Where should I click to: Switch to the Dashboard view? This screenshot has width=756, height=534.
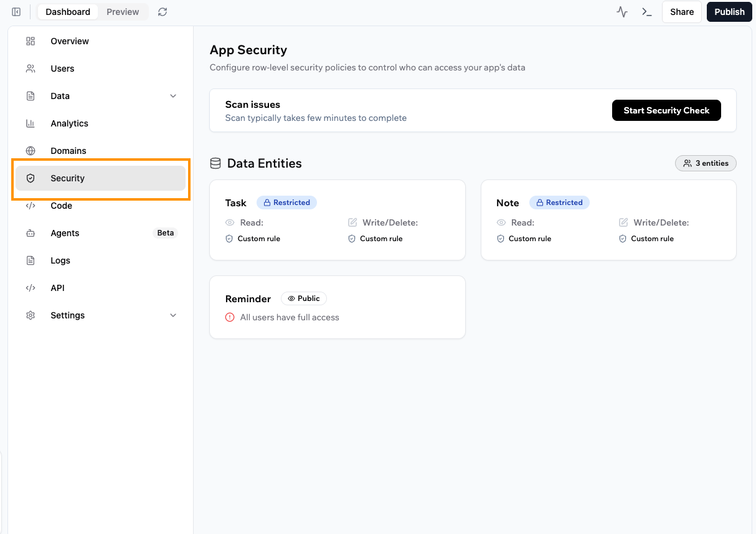pyautogui.click(x=68, y=12)
